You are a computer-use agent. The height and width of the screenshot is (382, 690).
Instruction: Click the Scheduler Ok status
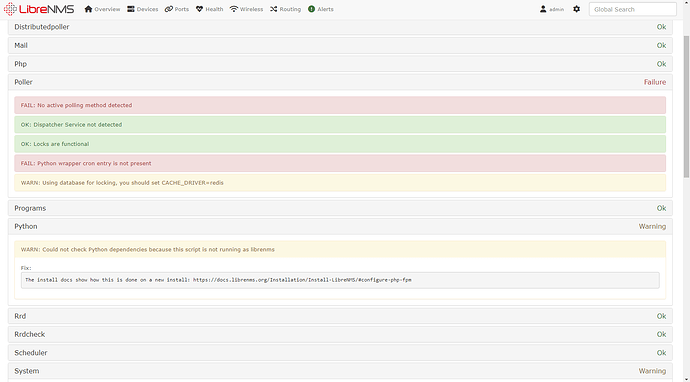[661, 353]
